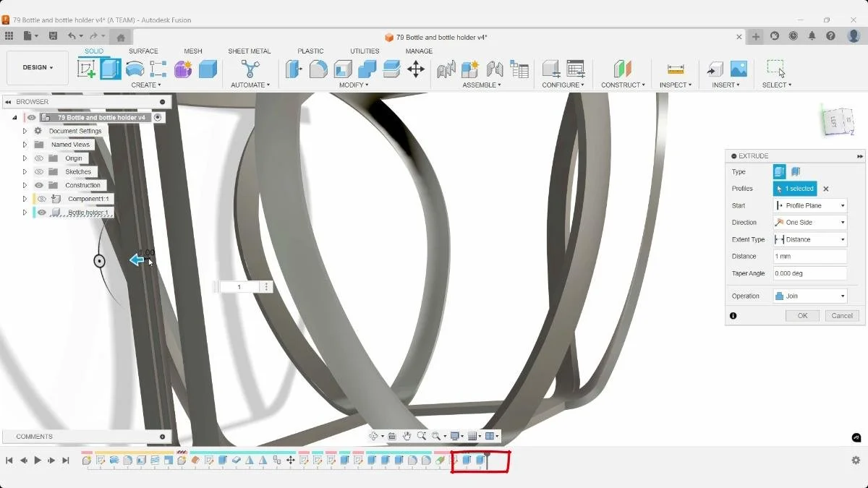Click the 1 selected profiles button
868x488 pixels.
tap(795, 189)
